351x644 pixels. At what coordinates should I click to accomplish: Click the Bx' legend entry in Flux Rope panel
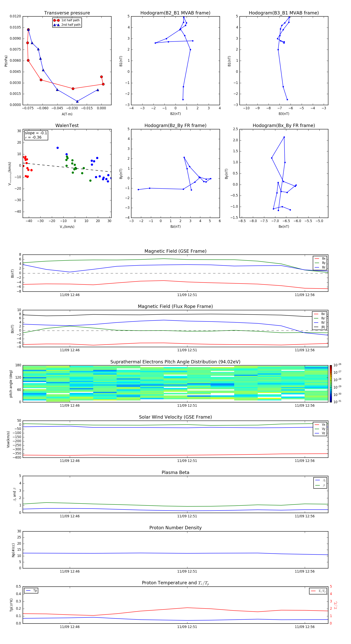click(320, 314)
